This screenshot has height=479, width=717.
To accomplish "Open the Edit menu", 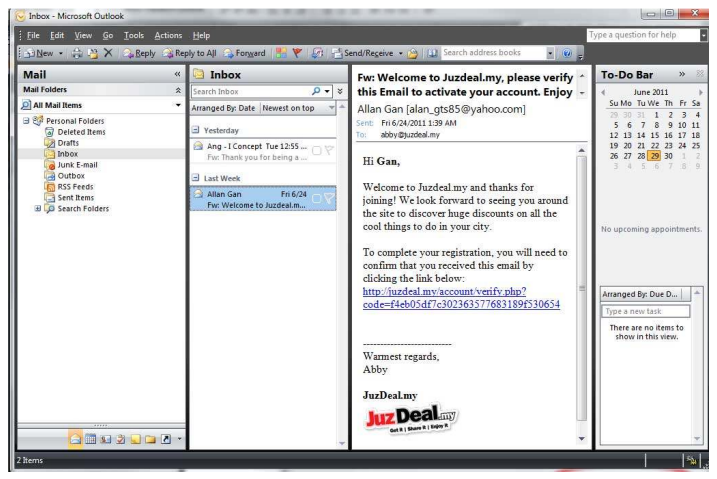I will 57,35.
